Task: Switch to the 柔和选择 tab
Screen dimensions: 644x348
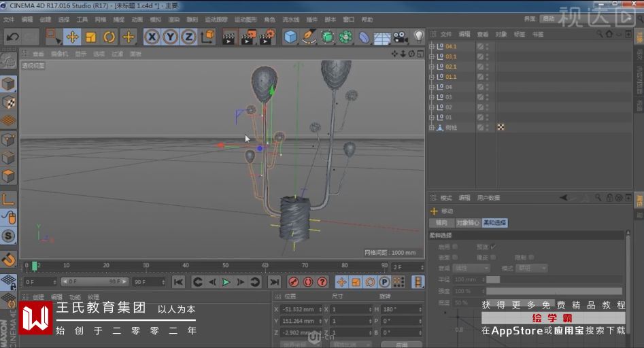Action: (x=495, y=223)
